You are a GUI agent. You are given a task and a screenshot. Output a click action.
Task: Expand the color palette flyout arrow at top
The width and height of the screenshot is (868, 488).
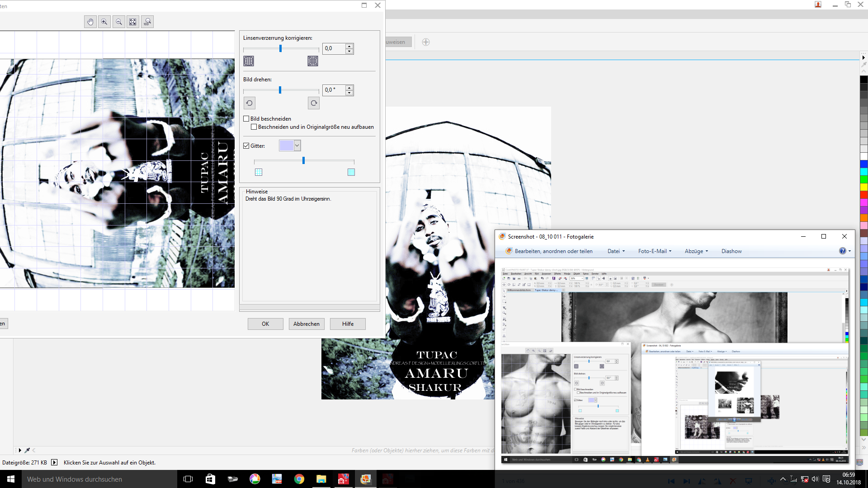coord(863,58)
